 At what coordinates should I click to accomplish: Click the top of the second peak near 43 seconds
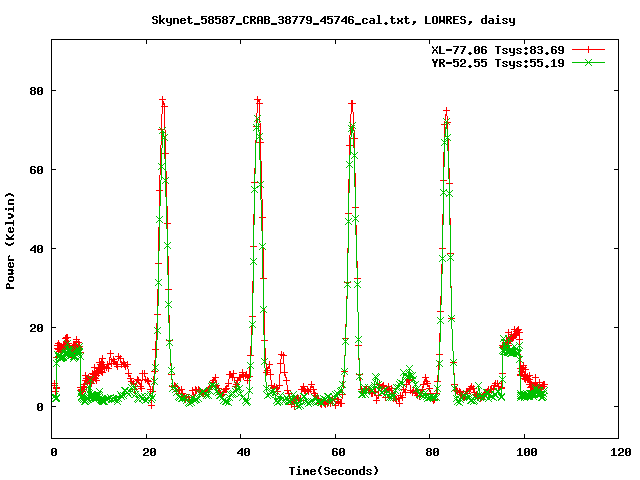point(258,100)
